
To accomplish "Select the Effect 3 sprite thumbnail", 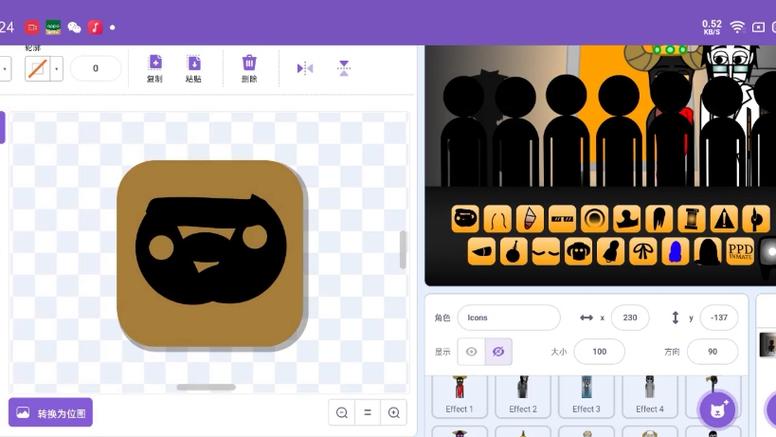I will pos(586,396).
